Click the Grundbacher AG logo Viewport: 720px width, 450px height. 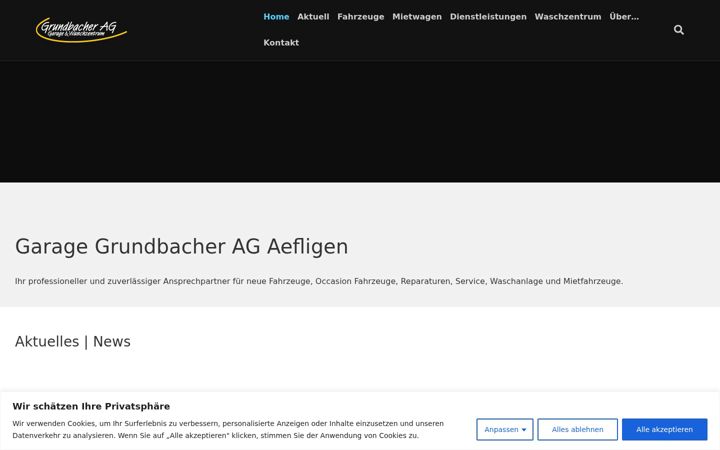[81, 30]
